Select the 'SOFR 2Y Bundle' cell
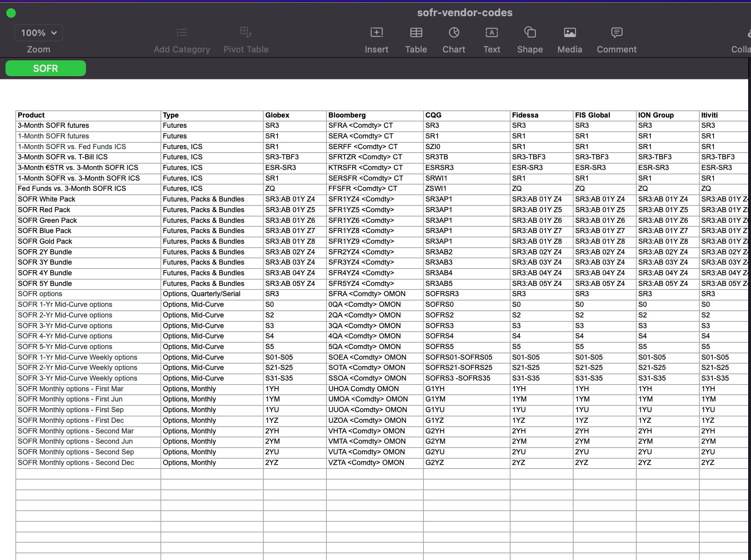 [88, 252]
